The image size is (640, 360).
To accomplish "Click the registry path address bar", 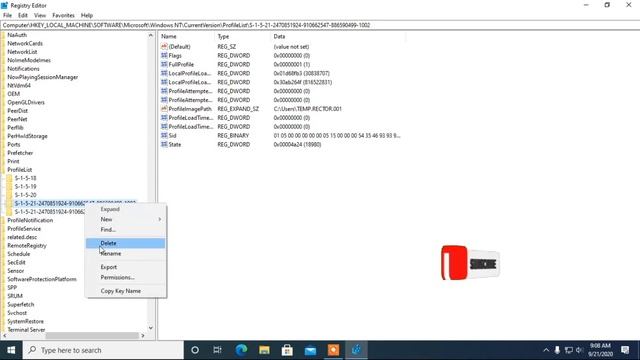I will (320, 25).
